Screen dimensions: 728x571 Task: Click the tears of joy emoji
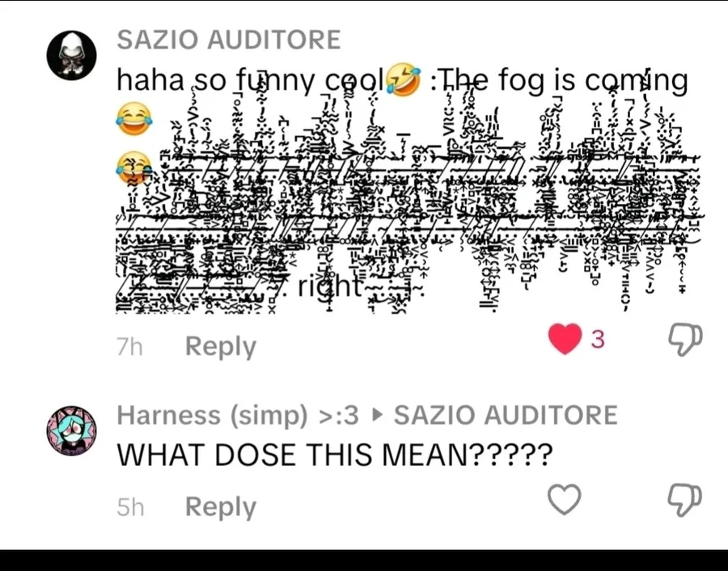[133, 119]
